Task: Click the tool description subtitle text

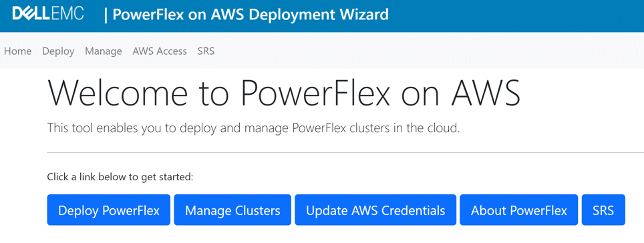Action: point(253,128)
